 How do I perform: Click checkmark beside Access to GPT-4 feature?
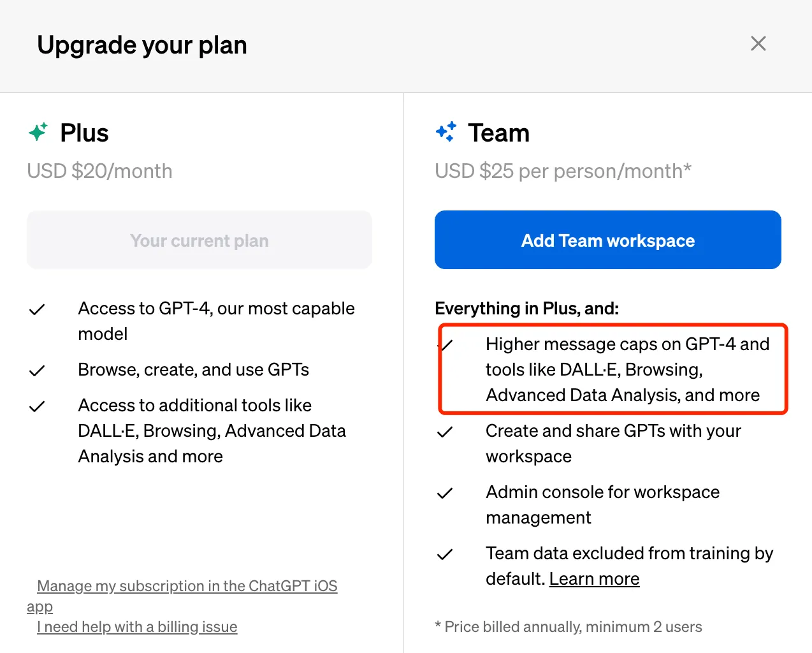click(37, 310)
